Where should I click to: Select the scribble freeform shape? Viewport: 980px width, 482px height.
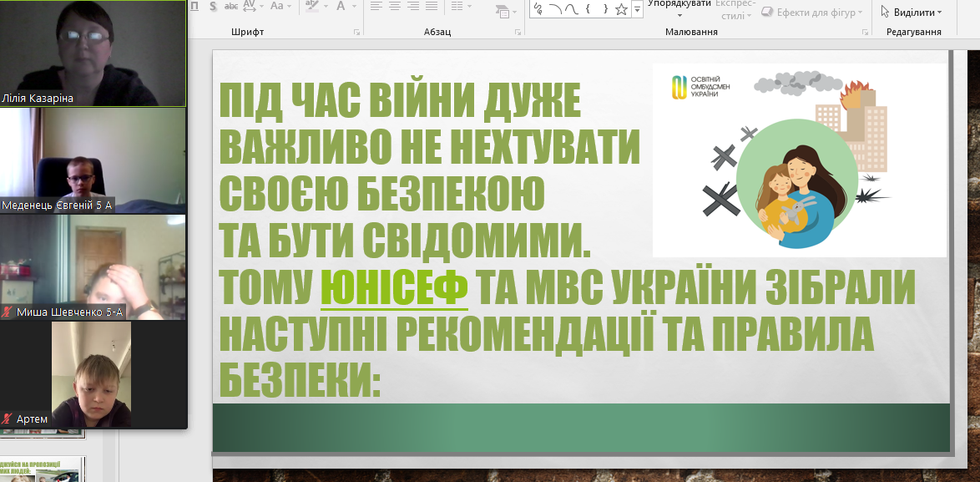click(x=538, y=8)
